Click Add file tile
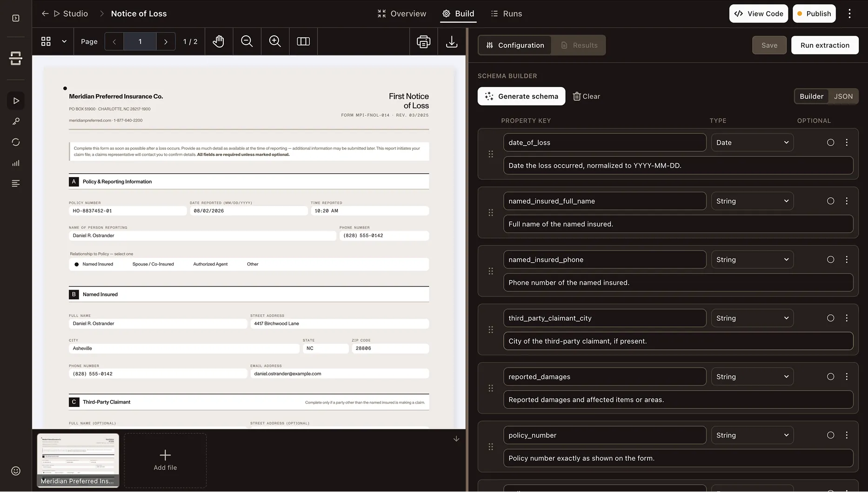Viewport: 868px width, 492px height. point(165,460)
